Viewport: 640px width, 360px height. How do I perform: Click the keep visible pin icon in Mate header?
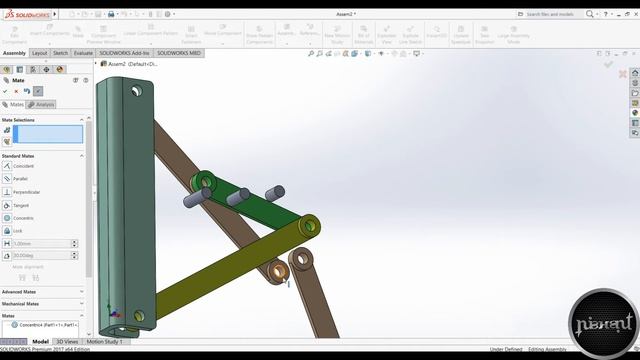[x=86, y=80]
